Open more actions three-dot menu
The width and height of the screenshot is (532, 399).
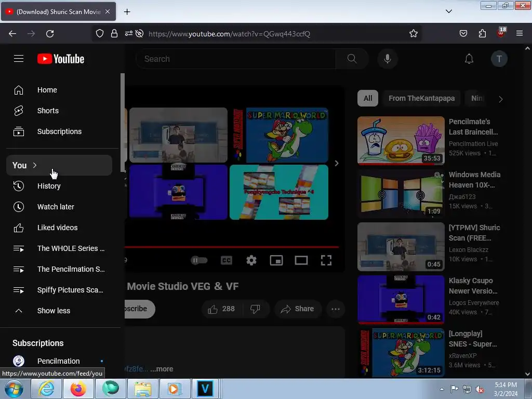[x=336, y=309]
